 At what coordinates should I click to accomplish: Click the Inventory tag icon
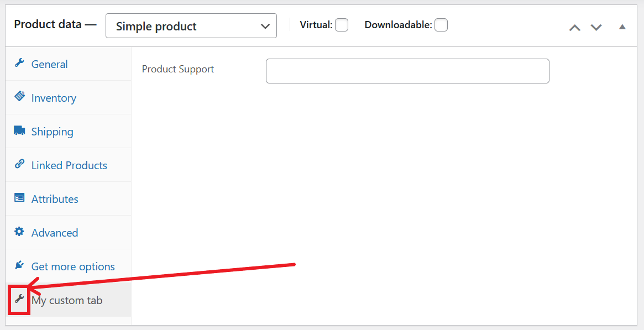coord(19,96)
